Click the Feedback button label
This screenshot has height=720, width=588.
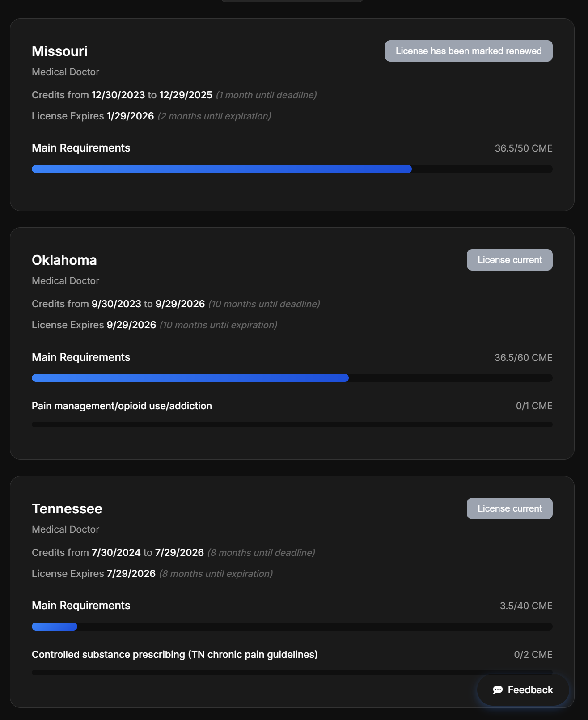point(530,690)
